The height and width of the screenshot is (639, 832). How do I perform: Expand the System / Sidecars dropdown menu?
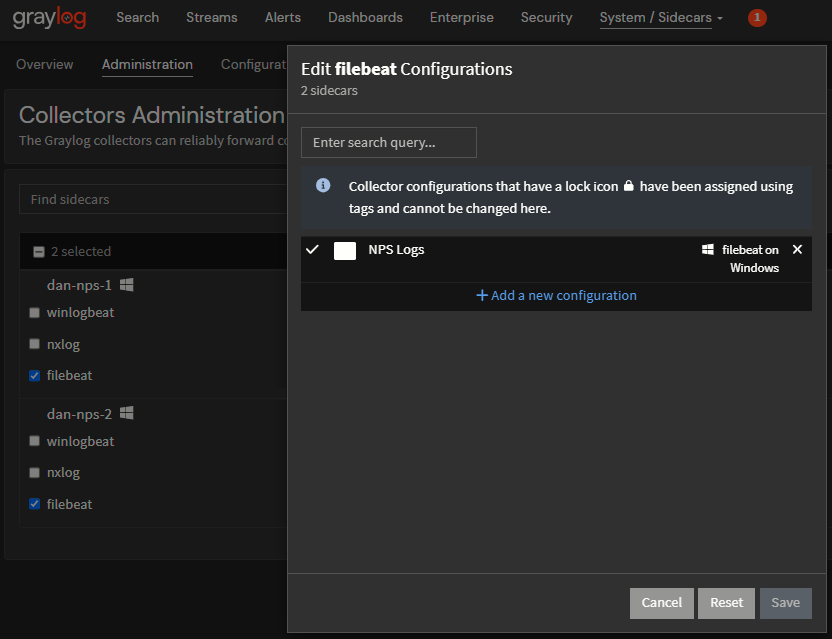[660, 18]
